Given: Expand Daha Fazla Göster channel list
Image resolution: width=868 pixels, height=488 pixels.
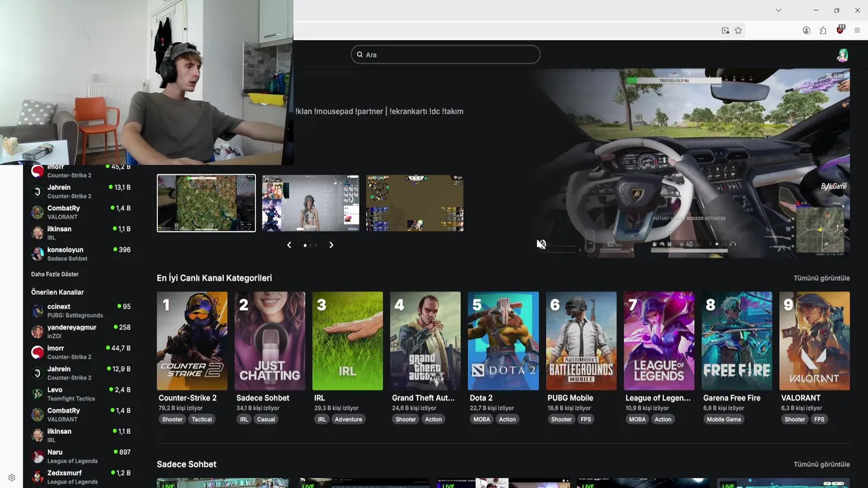Looking at the screenshot, I should [x=55, y=274].
